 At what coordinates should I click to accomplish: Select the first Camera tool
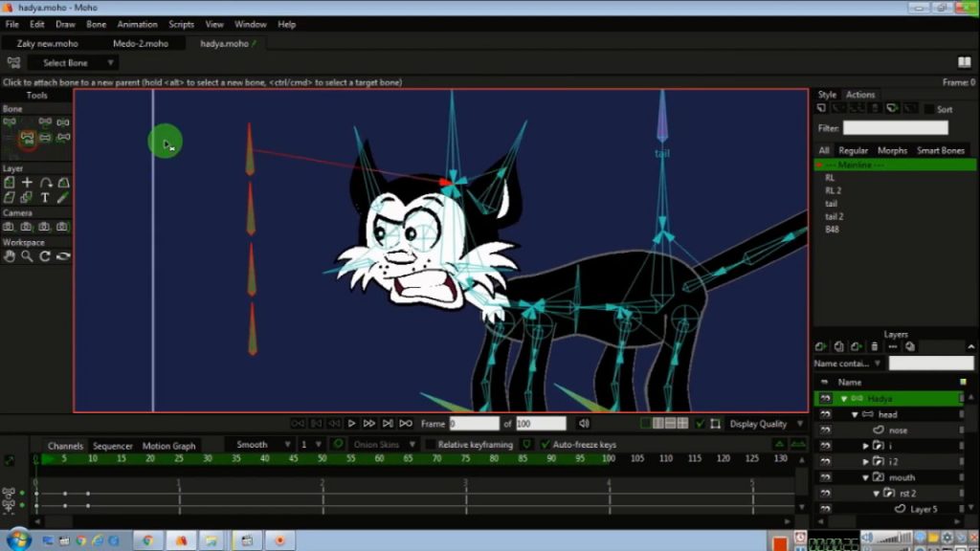(x=9, y=227)
